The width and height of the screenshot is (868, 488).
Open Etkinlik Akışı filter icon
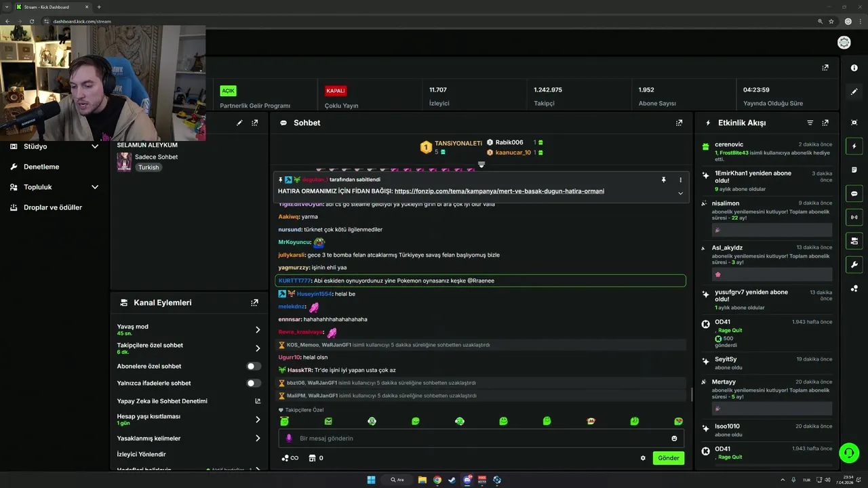point(810,123)
